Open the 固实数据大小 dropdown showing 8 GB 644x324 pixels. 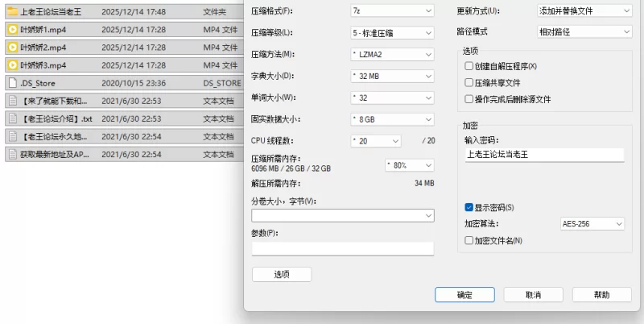pyautogui.click(x=392, y=119)
